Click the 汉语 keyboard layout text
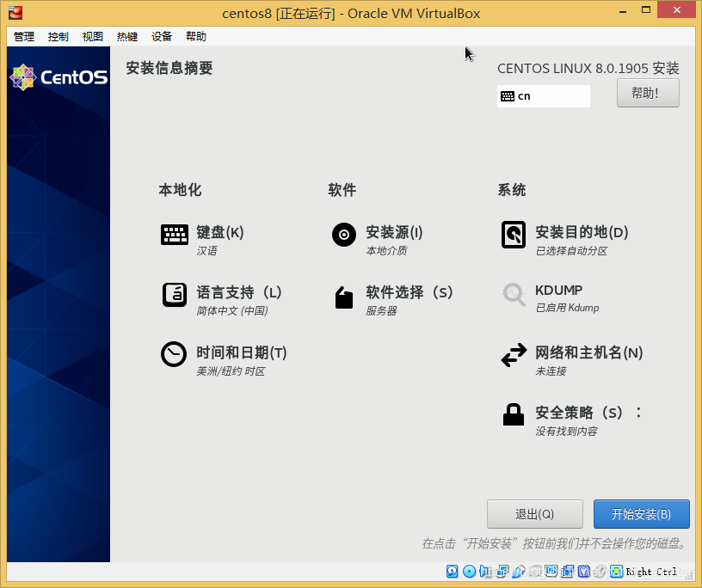702x588 pixels. click(x=206, y=251)
